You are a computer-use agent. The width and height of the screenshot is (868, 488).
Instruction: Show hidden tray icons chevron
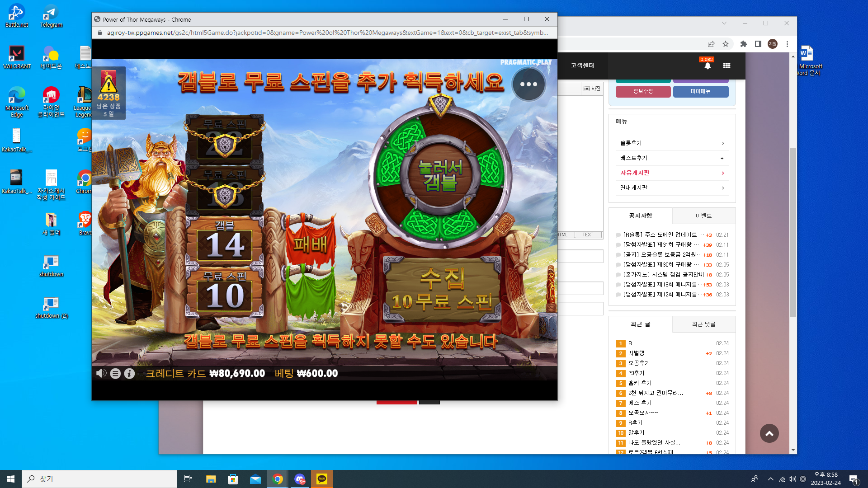(x=771, y=479)
